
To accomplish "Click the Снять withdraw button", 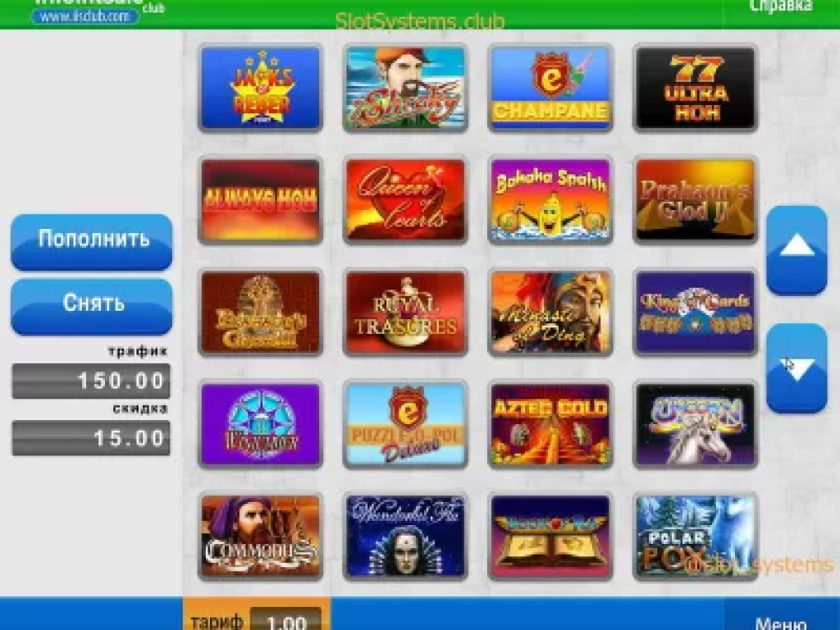I will click(92, 307).
